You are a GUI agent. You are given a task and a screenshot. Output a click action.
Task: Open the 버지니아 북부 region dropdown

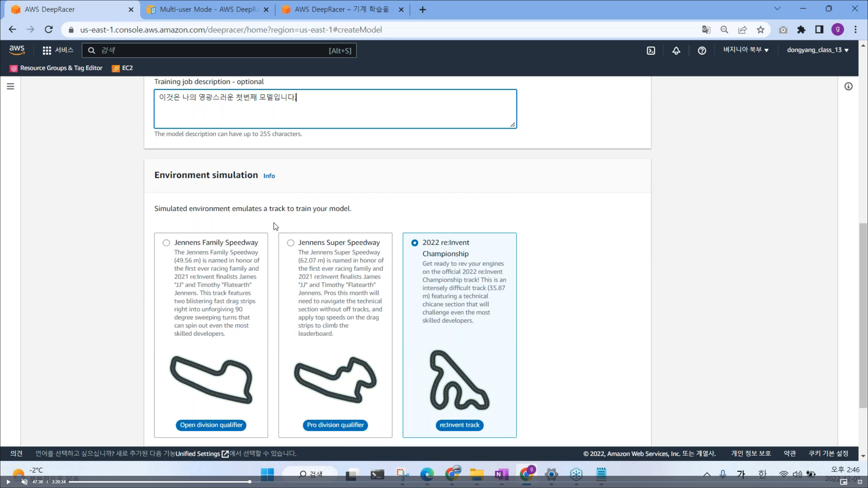746,50
